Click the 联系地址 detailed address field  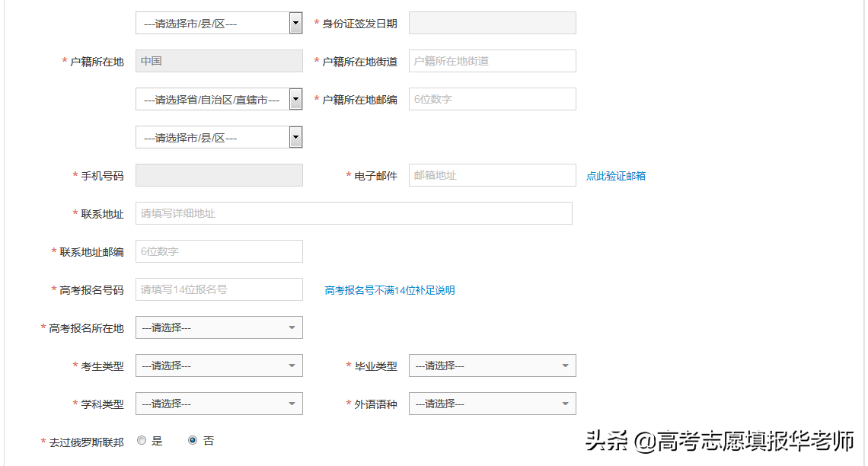pos(353,212)
